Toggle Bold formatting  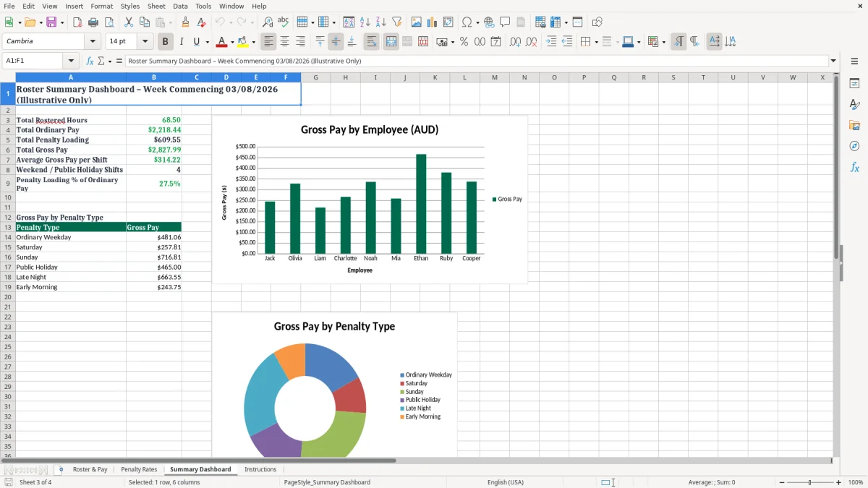point(165,42)
